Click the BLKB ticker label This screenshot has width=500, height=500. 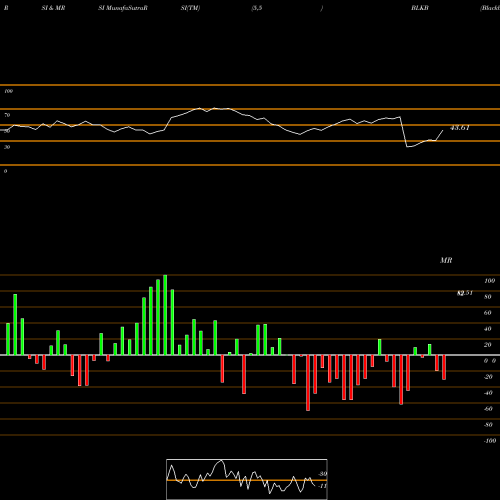click(420, 8)
